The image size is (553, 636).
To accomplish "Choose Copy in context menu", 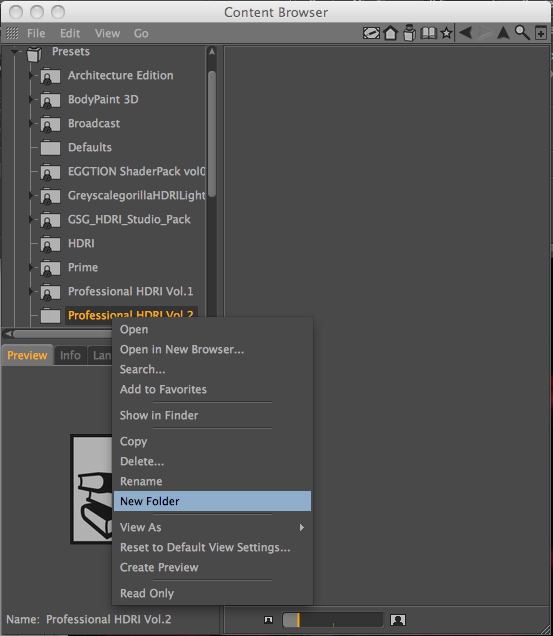I will tap(212, 441).
